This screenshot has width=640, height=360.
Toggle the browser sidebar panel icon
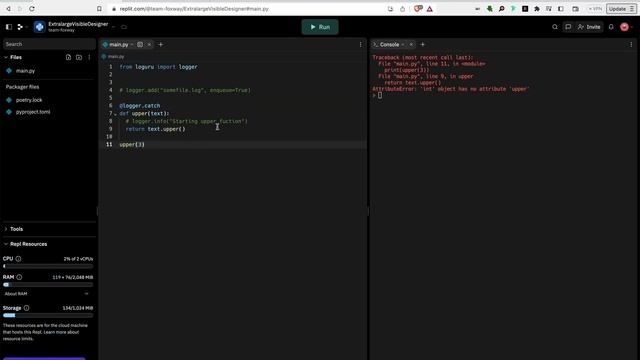(561, 9)
